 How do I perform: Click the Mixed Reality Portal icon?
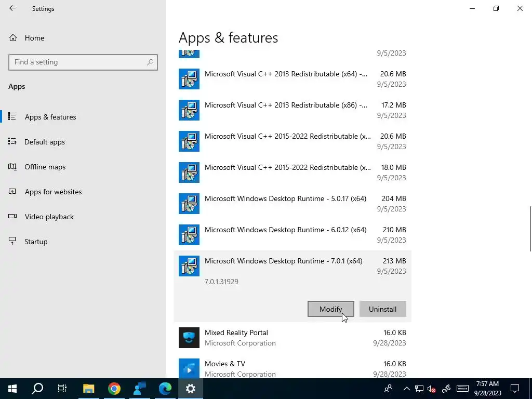click(189, 338)
